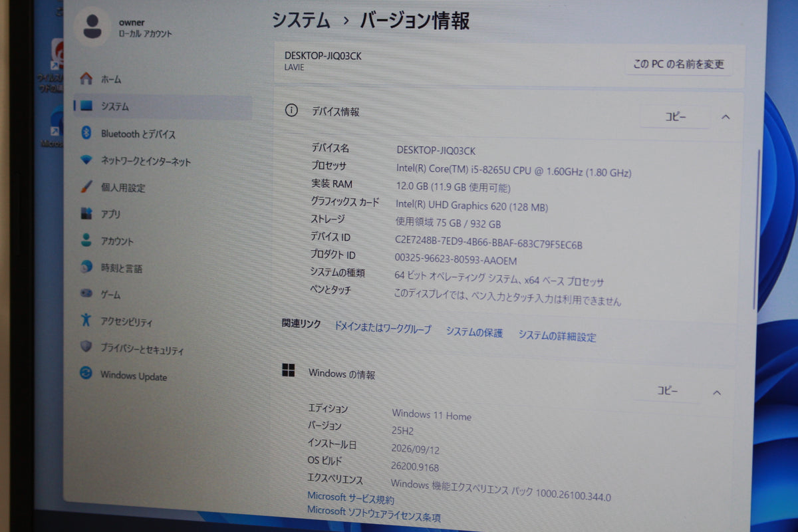
Task: Click the Home house icon in sidebar
Action: coord(86,78)
